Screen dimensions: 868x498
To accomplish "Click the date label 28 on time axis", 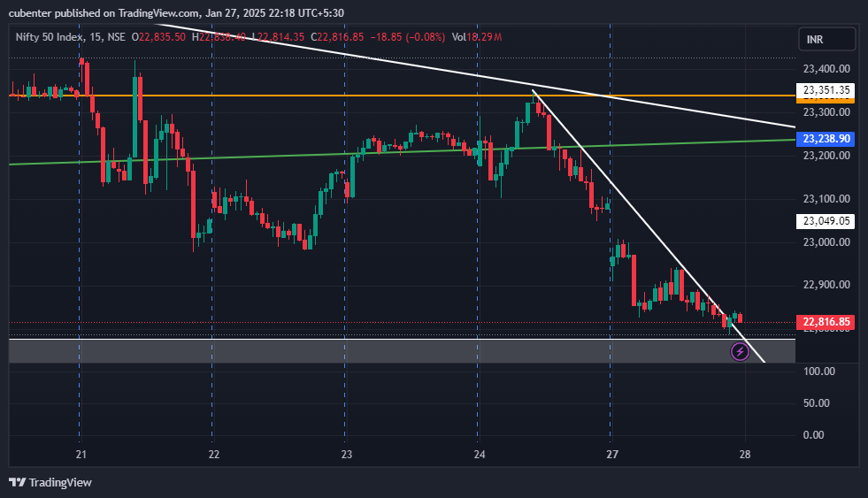I will coord(744,455).
